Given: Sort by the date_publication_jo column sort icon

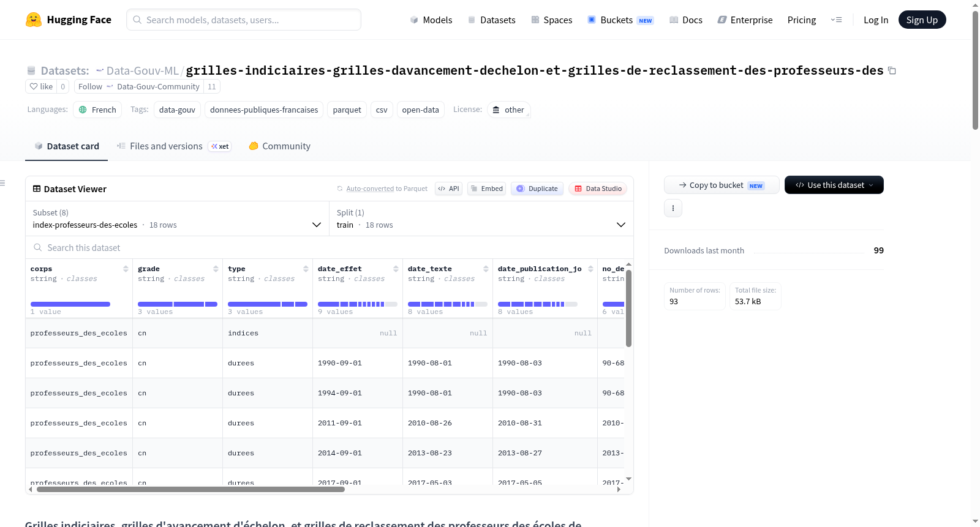Looking at the screenshot, I should click(x=590, y=269).
